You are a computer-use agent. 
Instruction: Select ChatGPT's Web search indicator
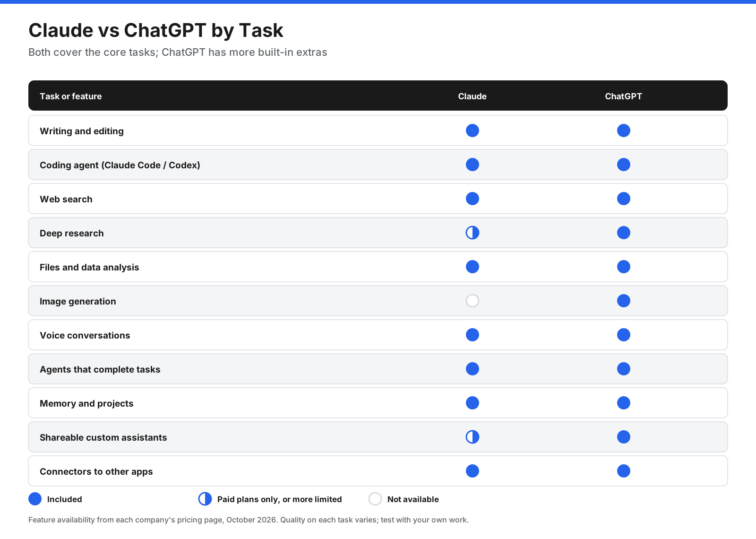click(624, 199)
